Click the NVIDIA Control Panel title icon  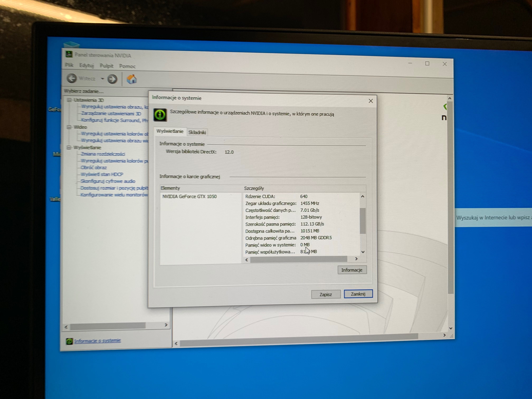pyautogui.click(x=69, y=54)
